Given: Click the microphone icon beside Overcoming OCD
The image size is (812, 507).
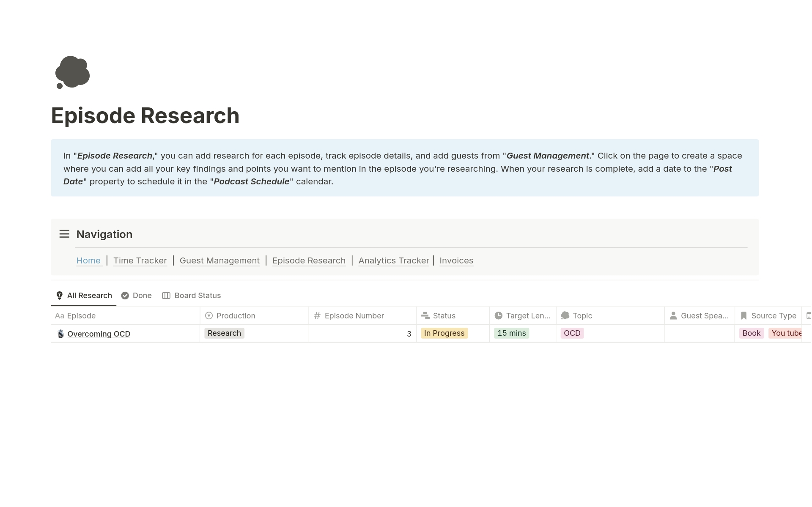Looking at the screenshot, I should (60, 334).
